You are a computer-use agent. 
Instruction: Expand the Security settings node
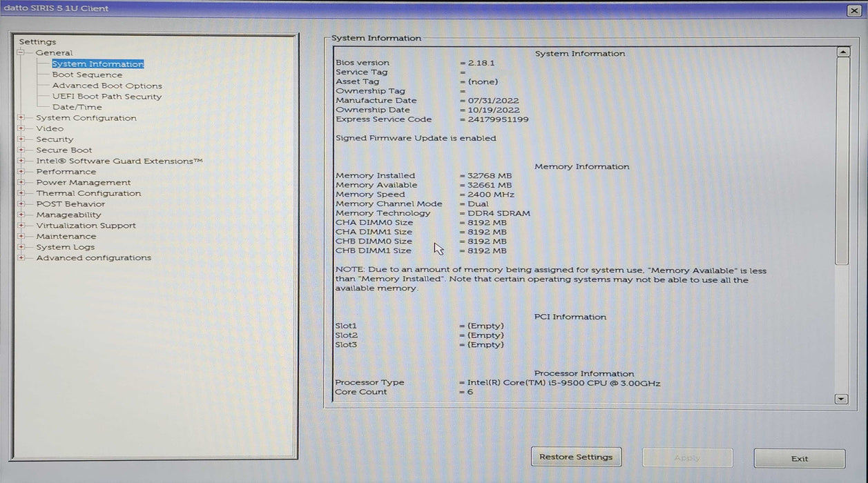(21, 139)
